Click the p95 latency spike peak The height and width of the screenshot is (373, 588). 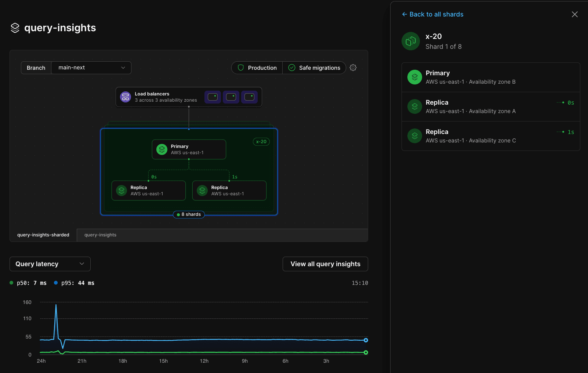[56, 305]
